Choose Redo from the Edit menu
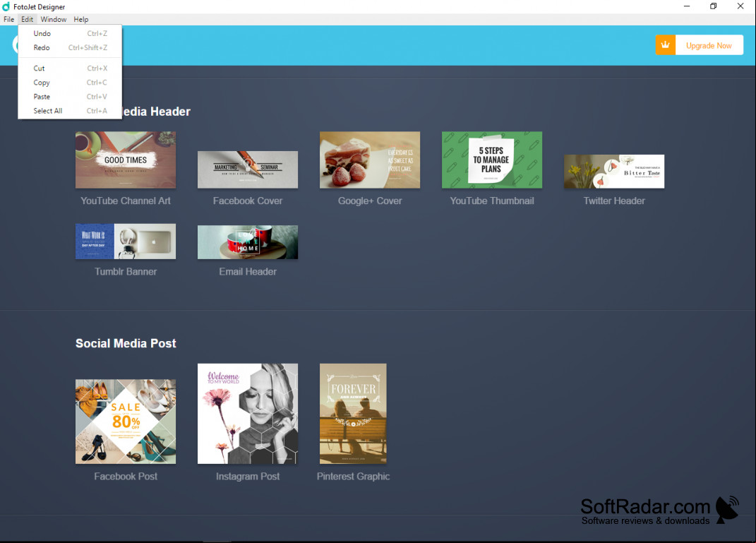Screen dimensions: 756x543 click(70, 47)
